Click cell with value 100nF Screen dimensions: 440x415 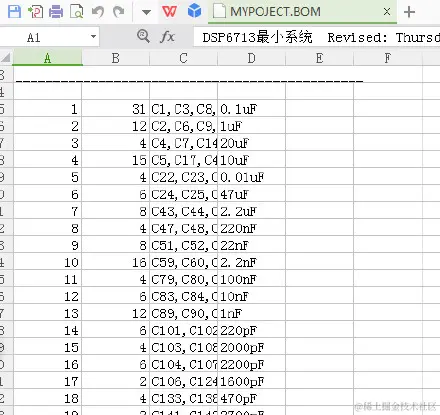[251, 279]
